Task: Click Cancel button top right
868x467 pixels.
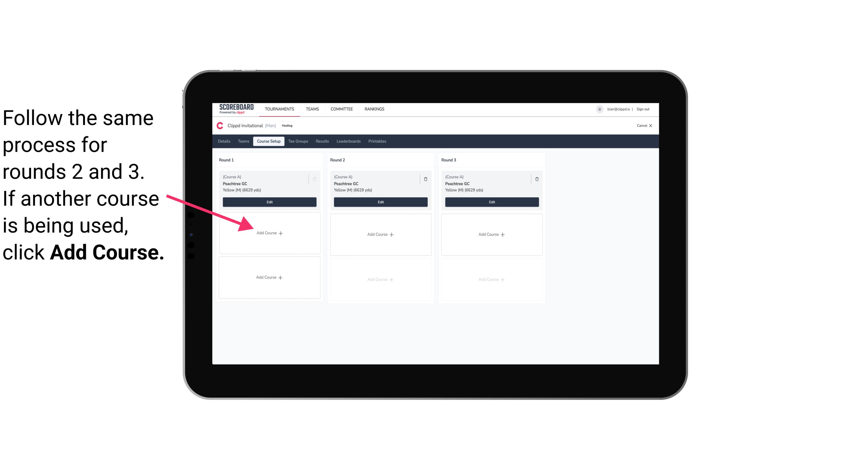Action: pyautogui.click(x=644, y=126)
